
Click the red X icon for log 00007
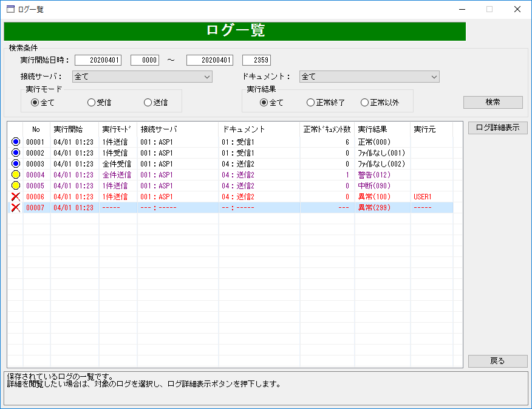point(16,208)
